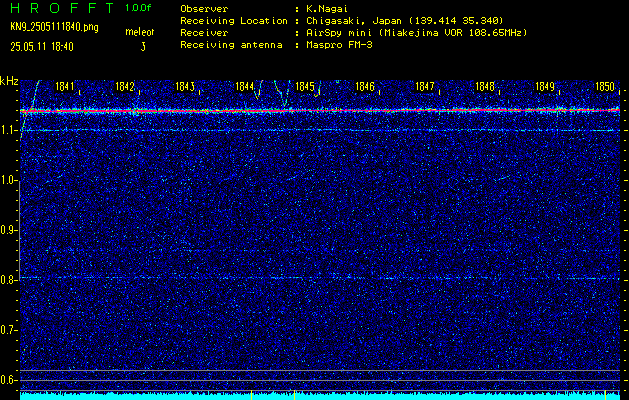This screenshot has height=400, width=629.
Task: Click the 0.8 frequency axis label
Action: (7, 280)
